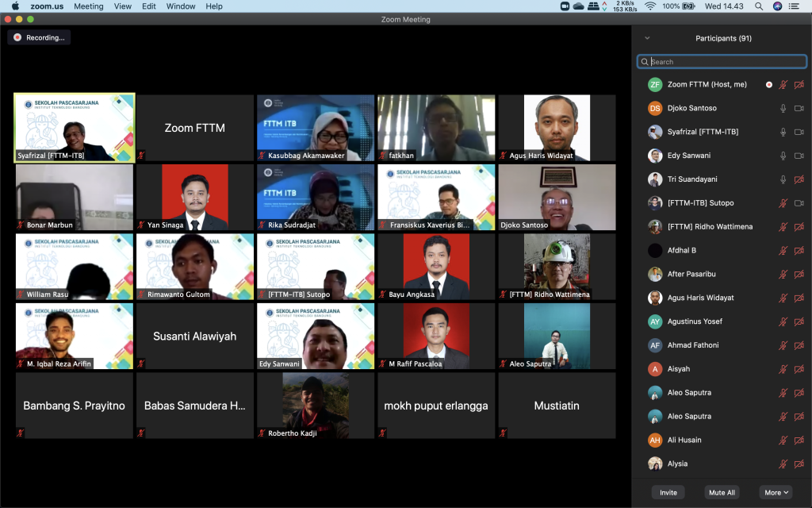Open the Help menu
This screenshot has width=812, height=508.
214,6
